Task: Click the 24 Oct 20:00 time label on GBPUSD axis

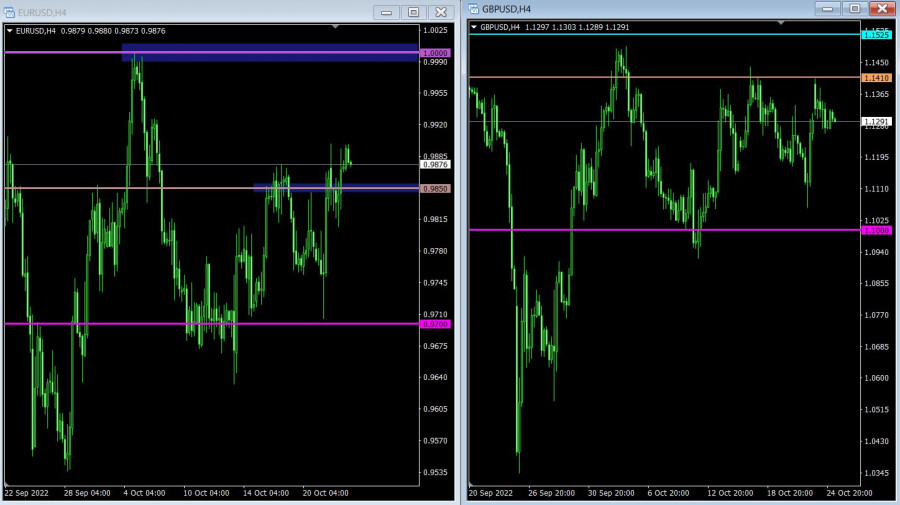Action: 849,493
